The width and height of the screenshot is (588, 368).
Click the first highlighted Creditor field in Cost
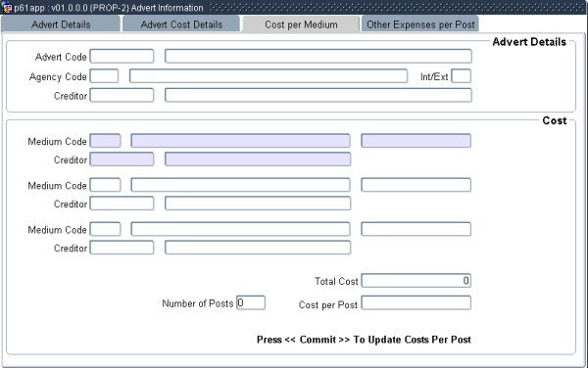pos(122,160)
